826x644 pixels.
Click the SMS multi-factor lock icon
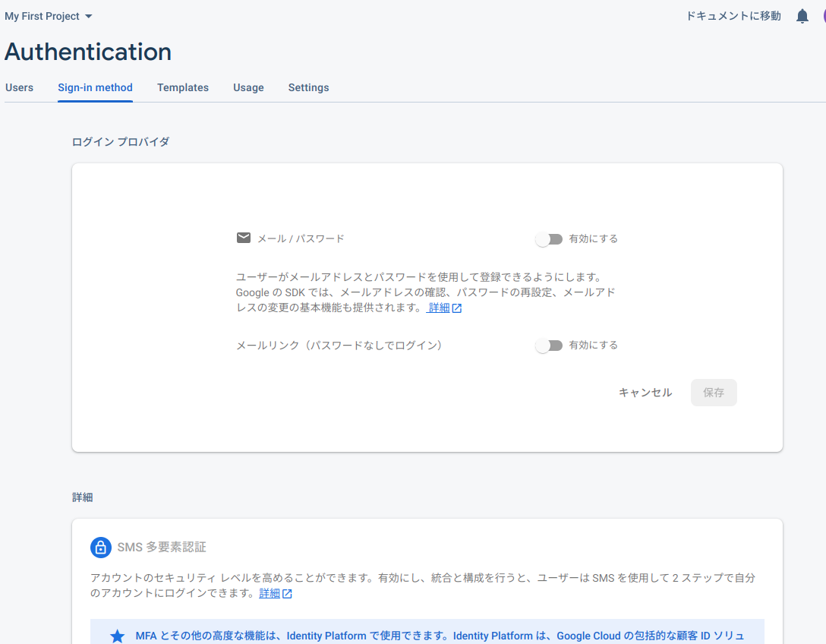[x=101, y=547]
